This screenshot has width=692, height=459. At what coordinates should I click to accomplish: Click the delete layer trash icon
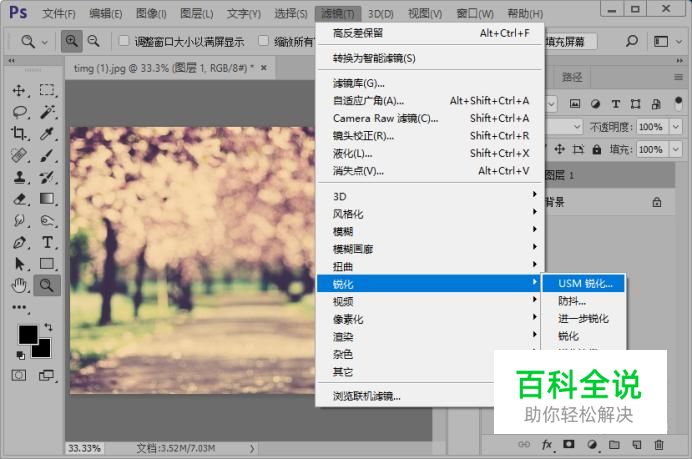pyautogui.click(x=659, y=444)
